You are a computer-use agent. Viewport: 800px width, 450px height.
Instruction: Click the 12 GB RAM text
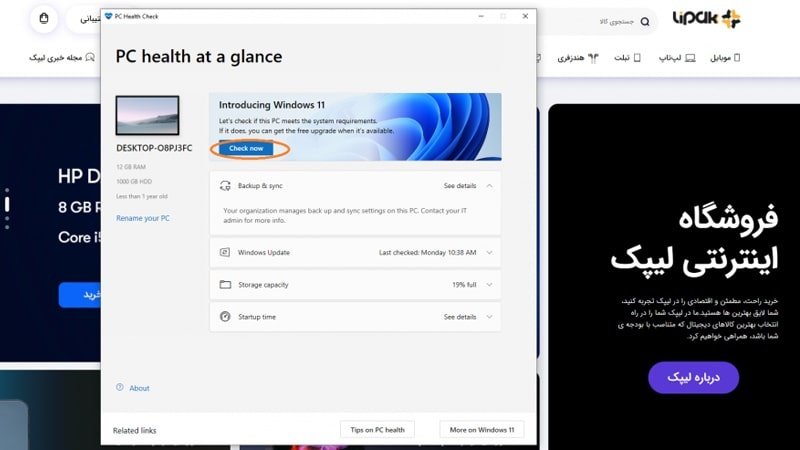tap(131, 167)
